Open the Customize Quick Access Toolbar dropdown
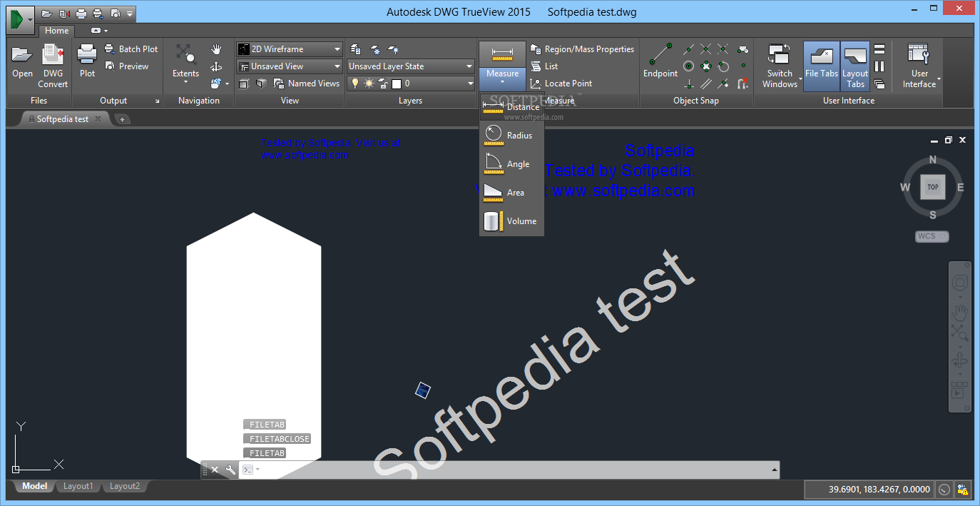Viewport: 980px width, 506px height. click(130, 14)
